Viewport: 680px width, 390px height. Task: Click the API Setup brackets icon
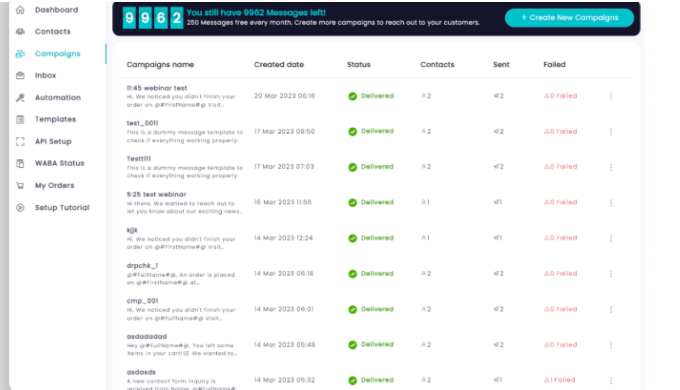tap(20, 141)
